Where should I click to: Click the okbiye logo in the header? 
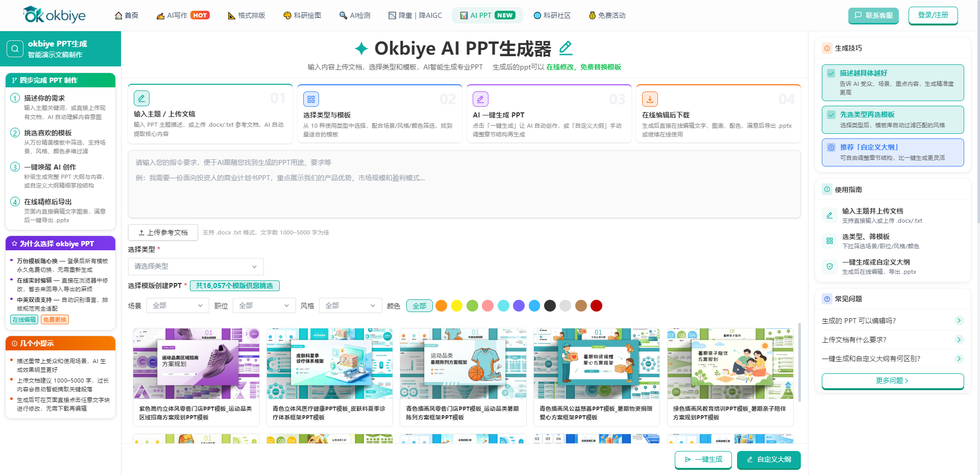click(55, 15)
